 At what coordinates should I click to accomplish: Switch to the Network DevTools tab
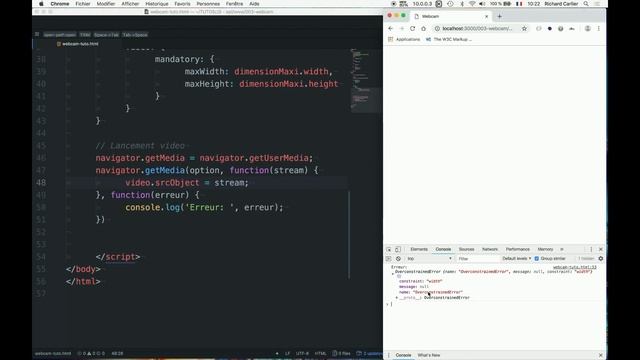(490, 249)
